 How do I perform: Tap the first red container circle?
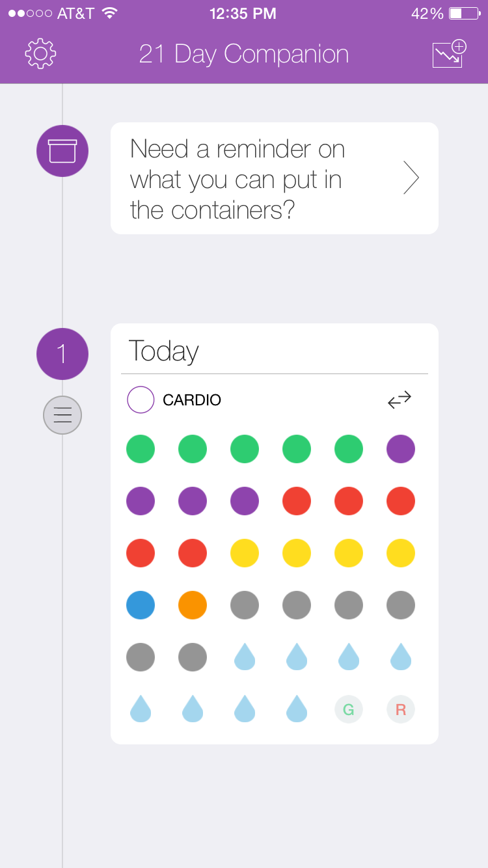point(297,501)
